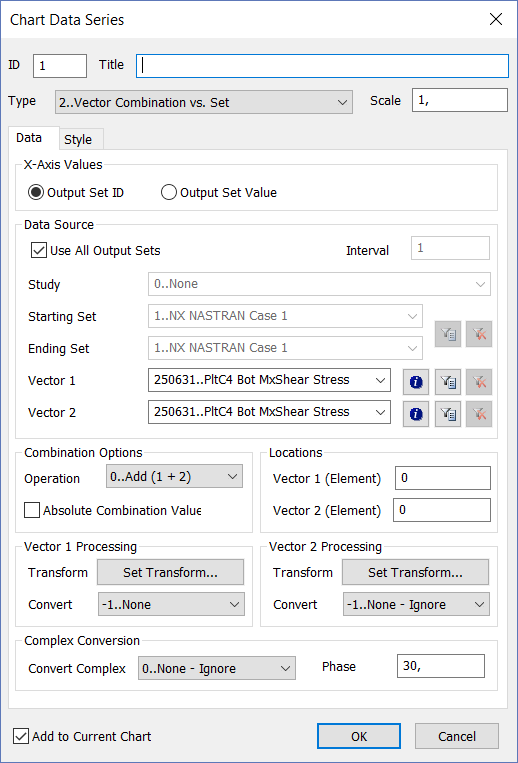This screenshot has width=518, height=763.
Task: Open the Starting Set dropdown
Action: pyautogui.click(x=286, y=316)
